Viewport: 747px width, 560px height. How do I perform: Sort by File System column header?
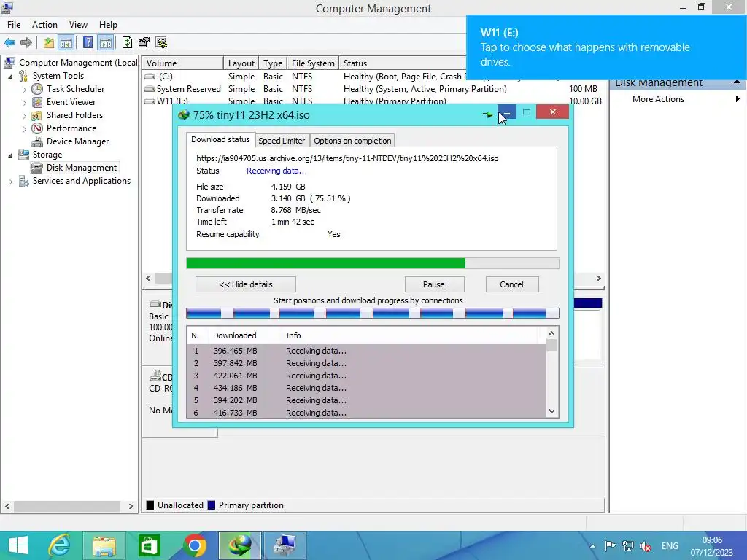point(313,63)
